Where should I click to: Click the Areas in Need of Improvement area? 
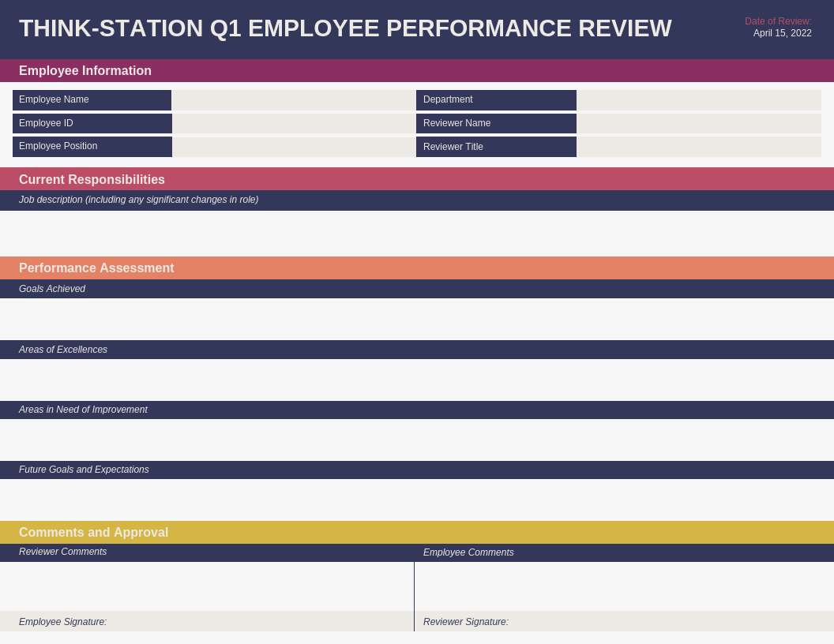[417, 440]
